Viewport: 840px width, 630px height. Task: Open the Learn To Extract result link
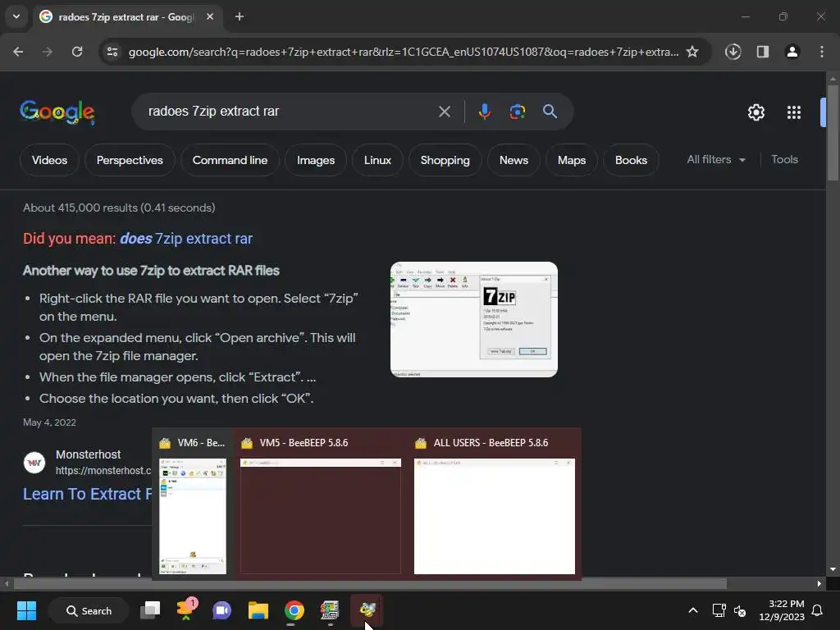pyautogui.click(x=87, y=494)
